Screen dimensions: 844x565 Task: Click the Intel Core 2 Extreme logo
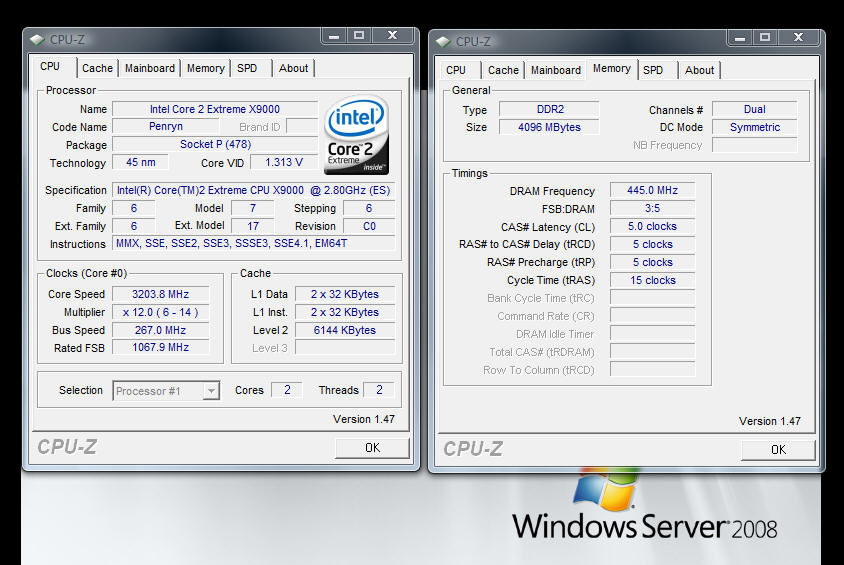(x=356, y=135)
